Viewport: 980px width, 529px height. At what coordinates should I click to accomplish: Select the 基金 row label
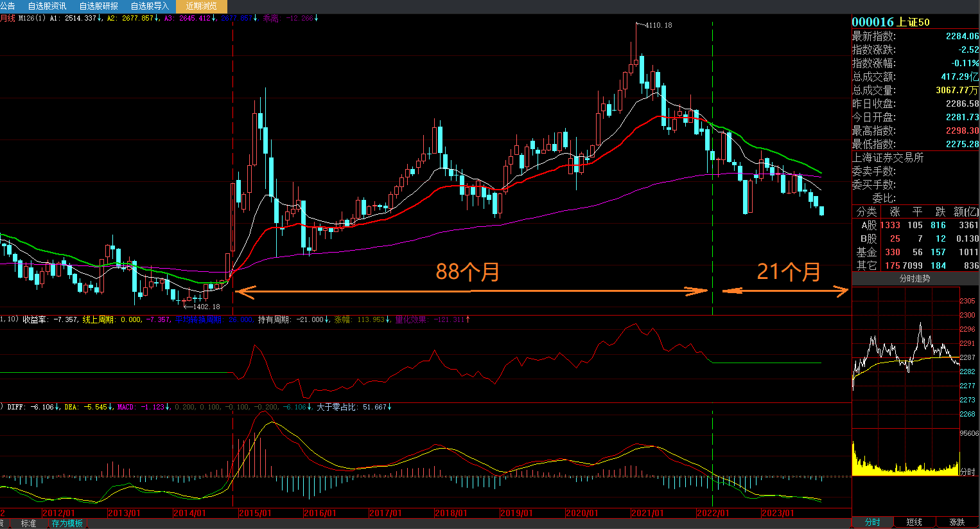(x=866, y=252)
